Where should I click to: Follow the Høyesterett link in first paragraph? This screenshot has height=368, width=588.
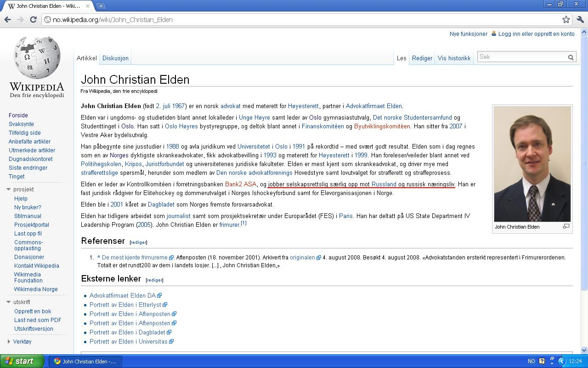[x=304, y=106]
